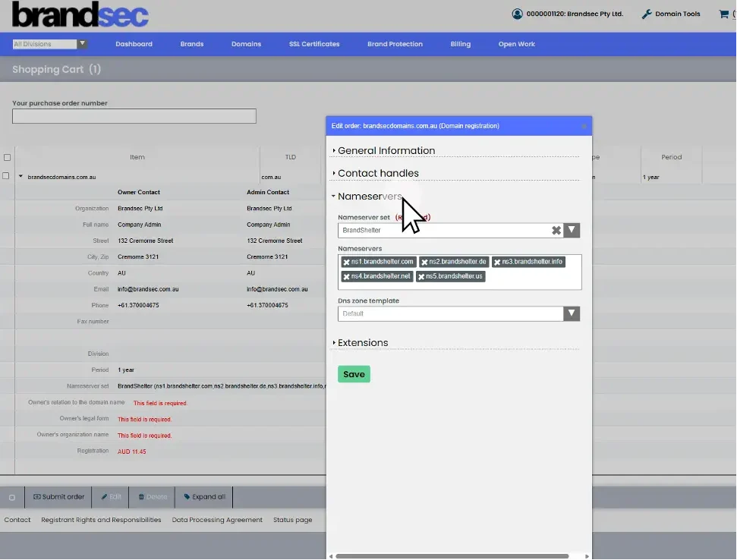This screenshot has width=737, height=560.
Task: Click the AUD 11.45 registration price
Action: 131,452
